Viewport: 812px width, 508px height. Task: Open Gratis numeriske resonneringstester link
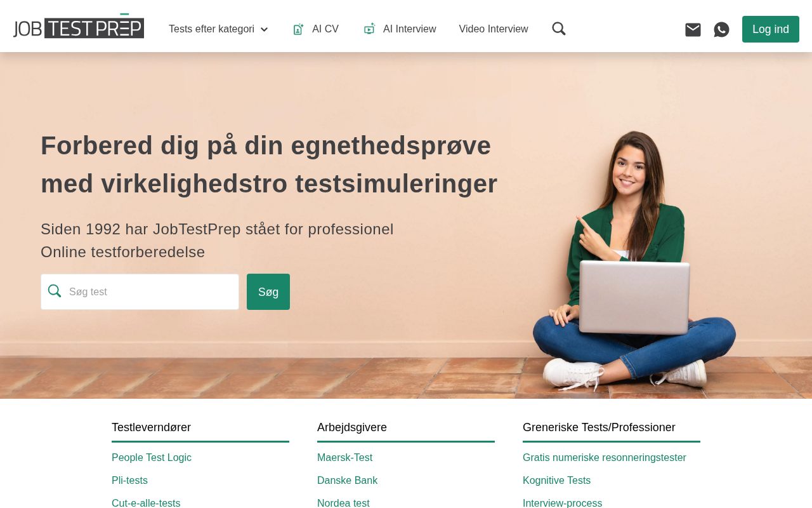pos(605,457)
